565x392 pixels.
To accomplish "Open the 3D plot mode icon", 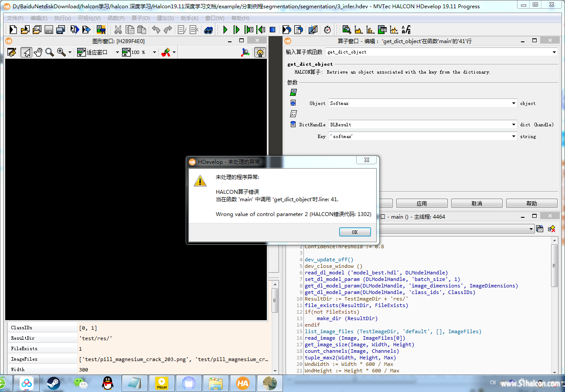I will [246, 52].
